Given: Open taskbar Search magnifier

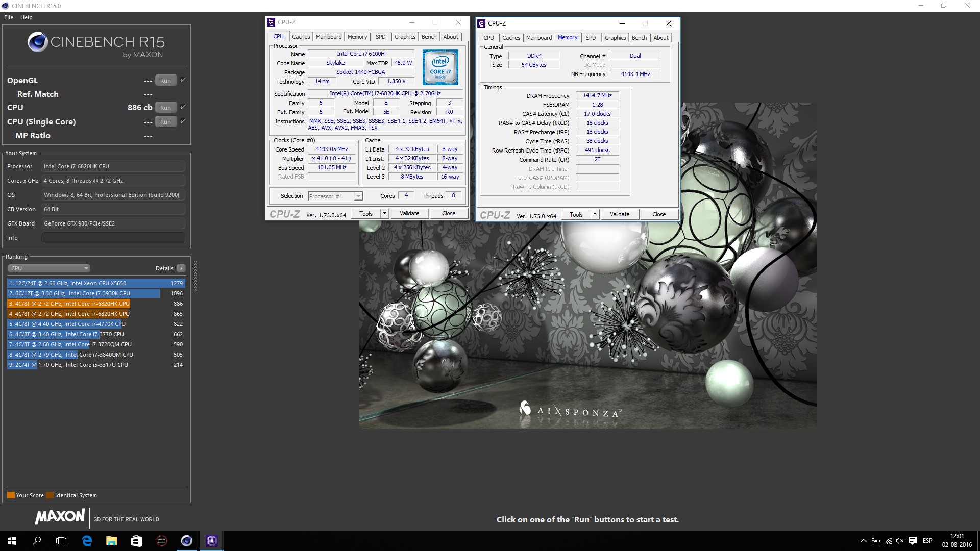Looking at the screenshot, I should coord(37,541).
